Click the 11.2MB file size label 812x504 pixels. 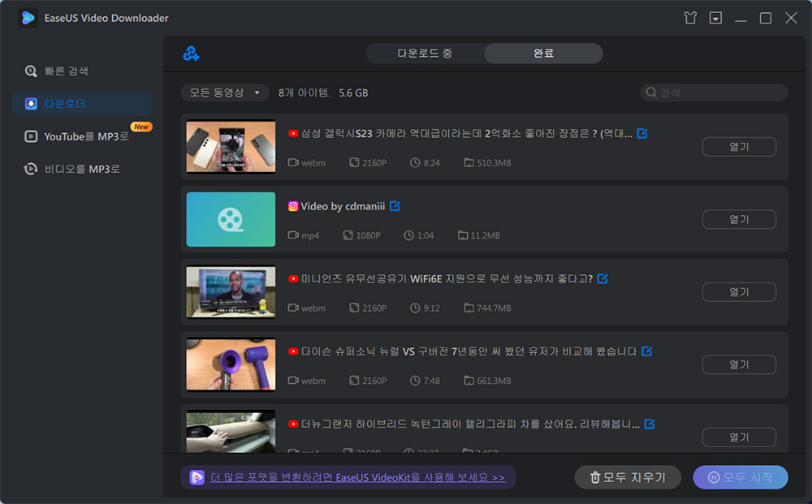point(479,235)
